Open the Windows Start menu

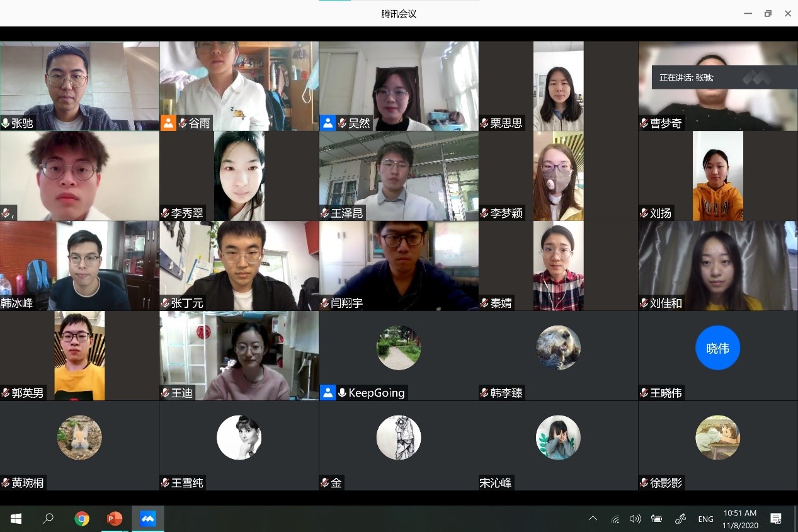point(16,519)
